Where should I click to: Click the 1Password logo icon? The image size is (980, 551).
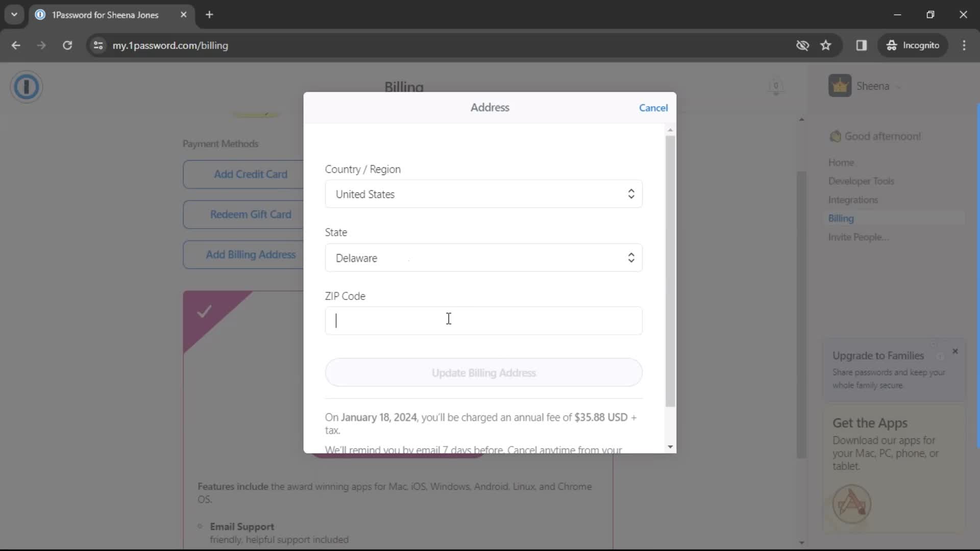tap(26, 87)
